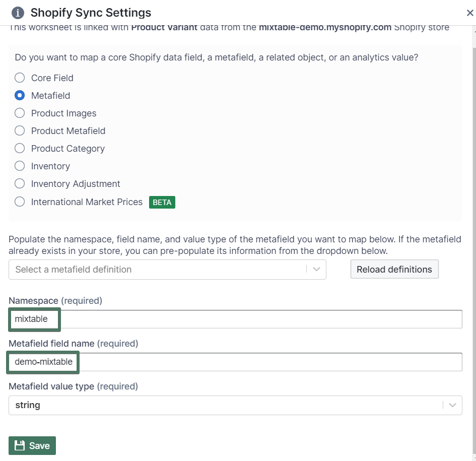Click the green BETA badge

tap(162, 202)
